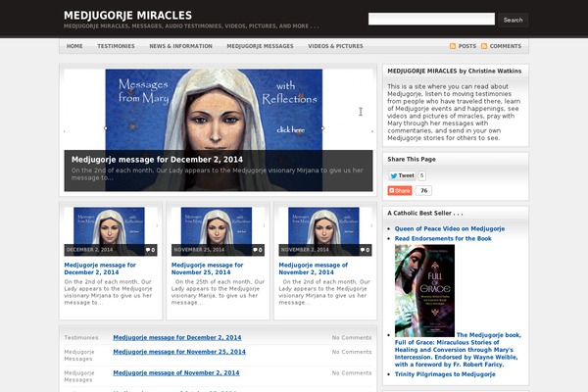Click the Medjugorje Miracles site title
The image size is (588, 392).
[x=127, y=16]
